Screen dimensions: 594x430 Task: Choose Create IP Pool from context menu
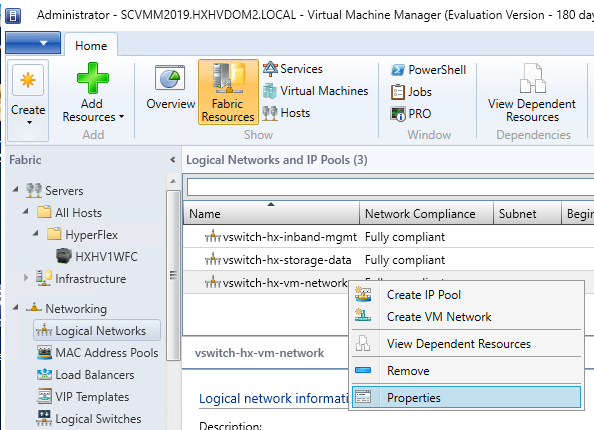pos(466,295)
